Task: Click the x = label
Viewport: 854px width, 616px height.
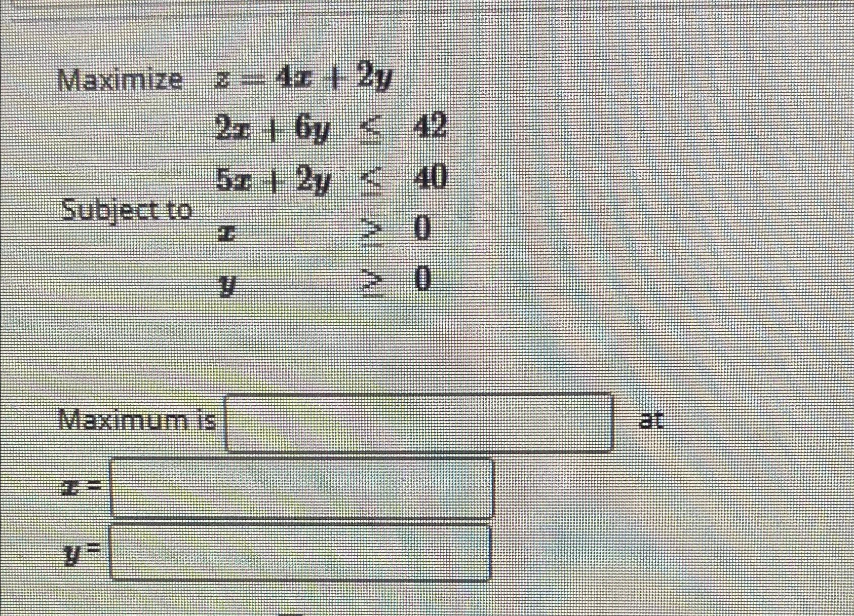Action: click(x=81, y=486)
